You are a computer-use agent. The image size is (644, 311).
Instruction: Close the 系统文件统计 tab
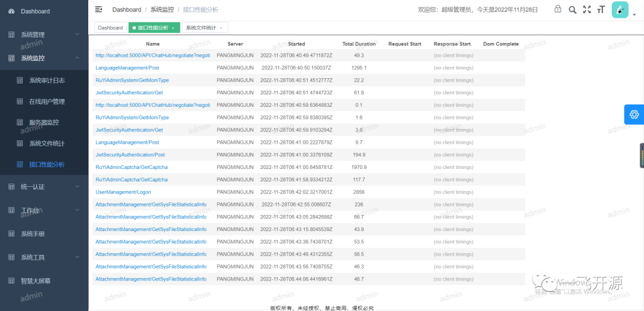click(x=221, y=28)
